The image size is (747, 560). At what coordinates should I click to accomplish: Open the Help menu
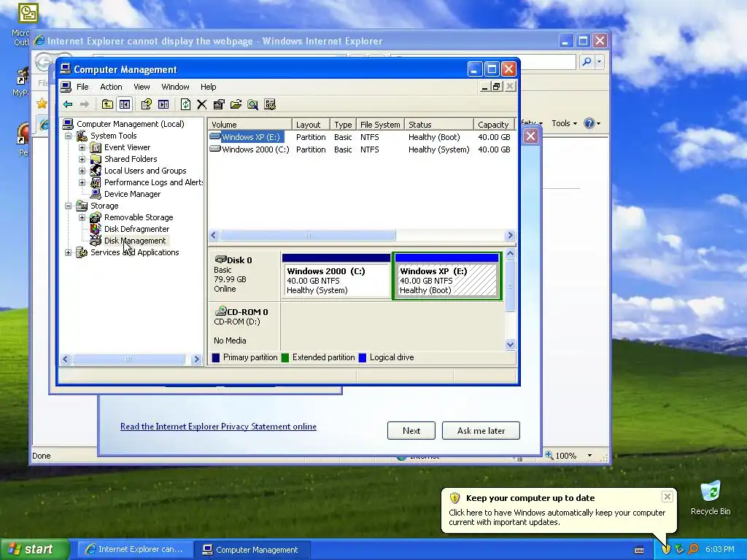click(x=208, y=87)
